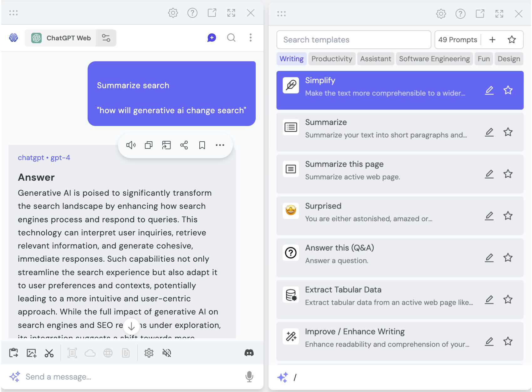Choose the Answer this (Q&A) template
The height and width of the screenshot is (392, 532).
[400, 258]
